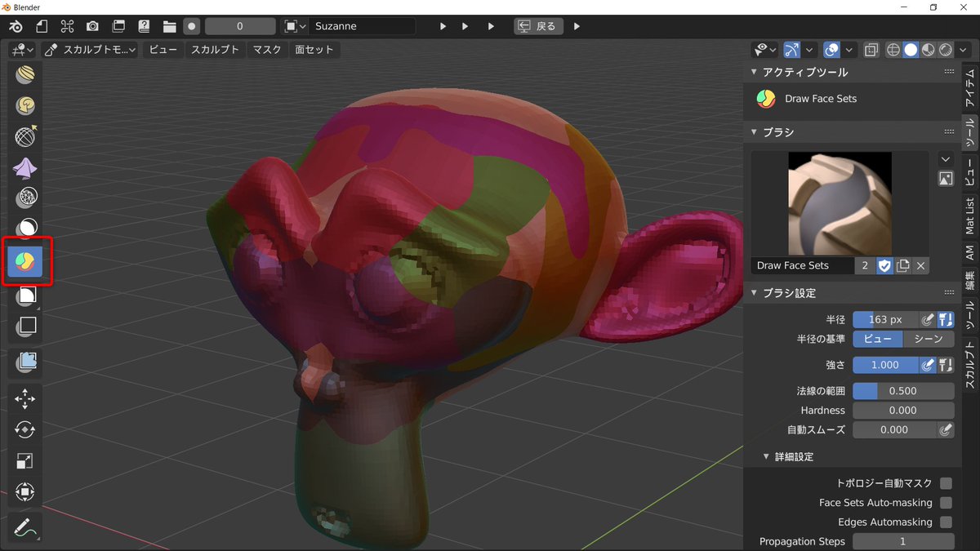Open gizmo options dropdown arrow
Image resolution: width=980 pixels, height=551 pixels.
click(809, 50)
